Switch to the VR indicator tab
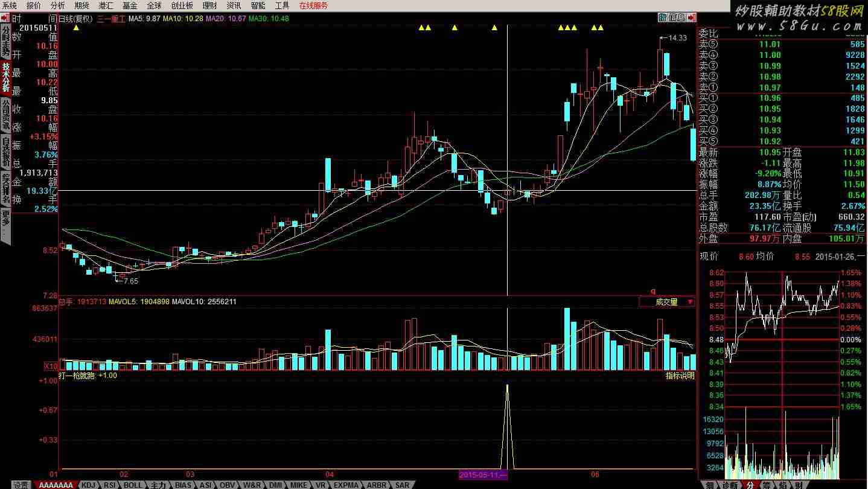The image size is (868, 489). click(x=320, y=485)
